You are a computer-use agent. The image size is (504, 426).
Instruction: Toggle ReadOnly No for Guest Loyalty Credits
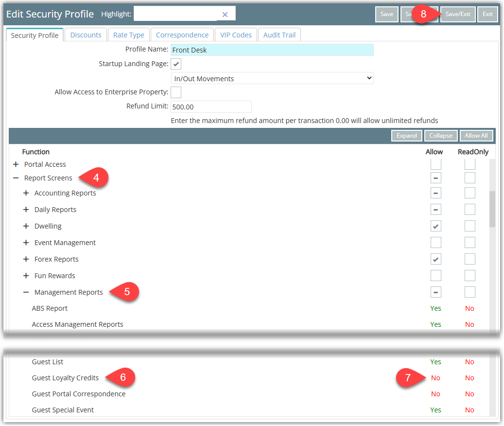pyautogui.click(x=469, y=378)
